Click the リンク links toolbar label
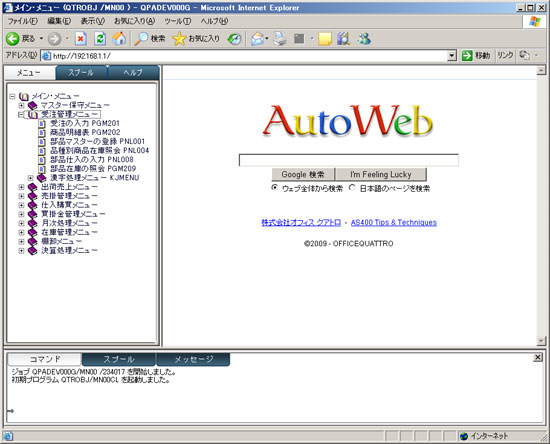Viewport: 550px width, 444px height. point(505,55)
